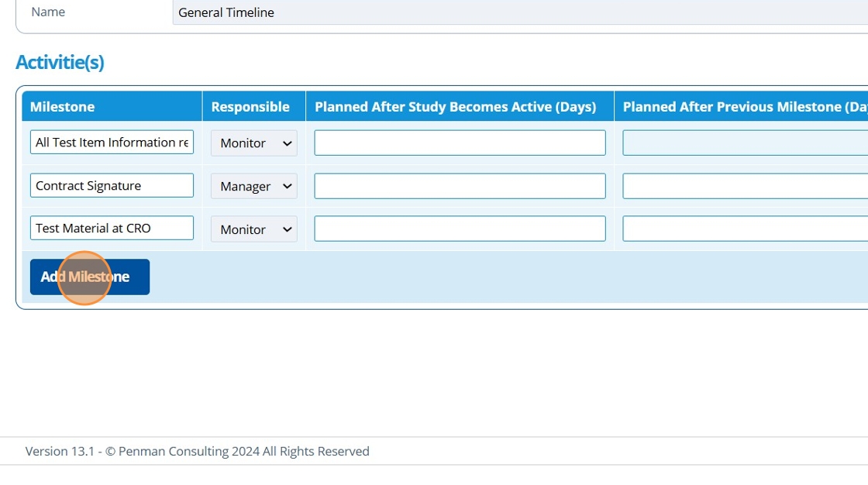Click the Responsible column header
Viewport: 868px width, 485px height.
coord(250,107)
